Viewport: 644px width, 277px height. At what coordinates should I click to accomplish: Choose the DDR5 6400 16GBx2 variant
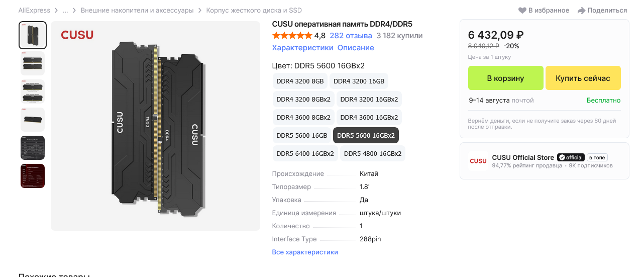click(305, 153)
